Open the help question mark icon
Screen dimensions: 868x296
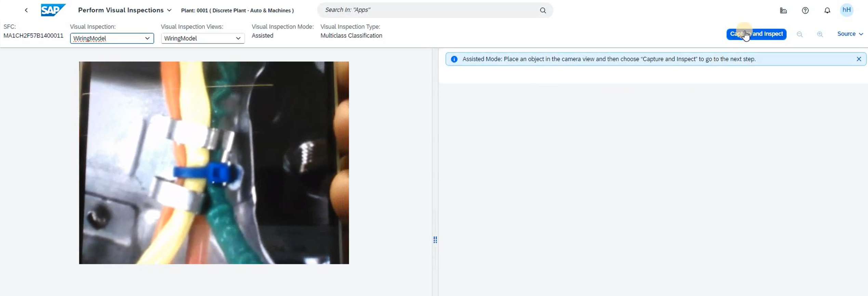click(x=805, y=11)
